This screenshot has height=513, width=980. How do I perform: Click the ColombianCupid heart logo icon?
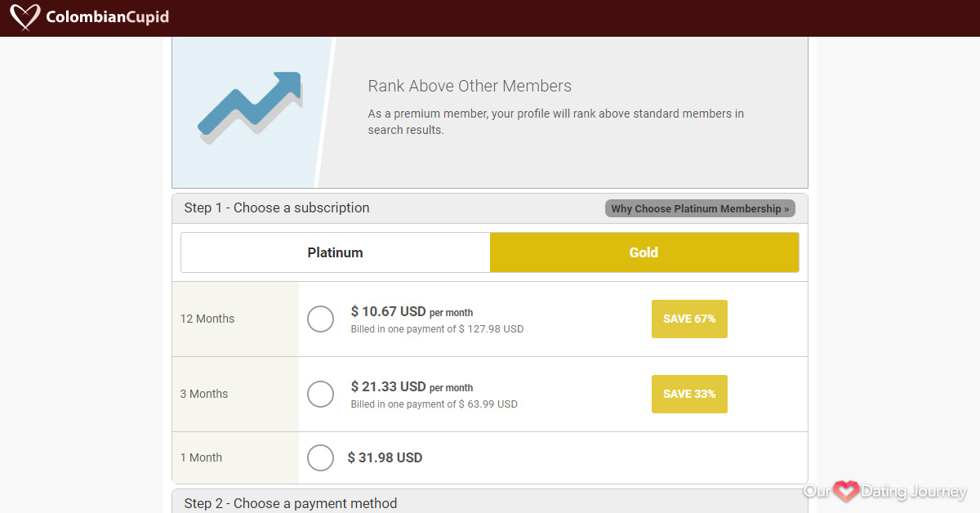(x=25, y=16)
